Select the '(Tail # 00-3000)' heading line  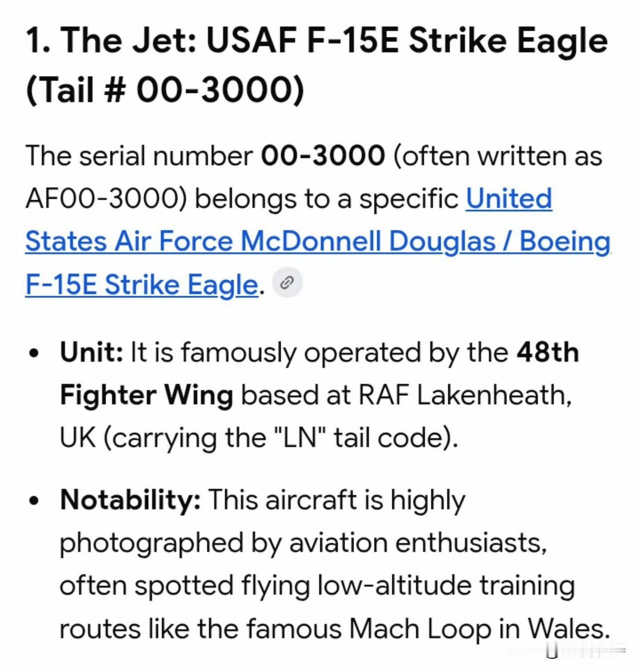pos(165,90)
